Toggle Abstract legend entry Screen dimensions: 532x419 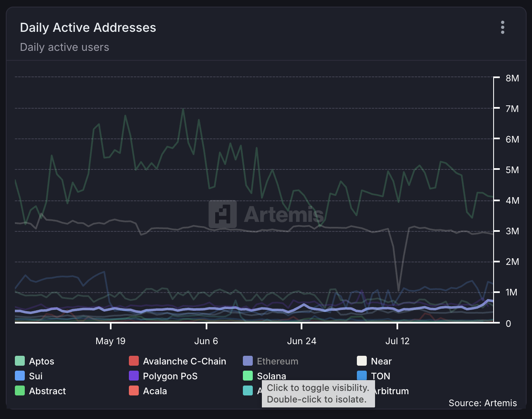[x=40, y=391]
